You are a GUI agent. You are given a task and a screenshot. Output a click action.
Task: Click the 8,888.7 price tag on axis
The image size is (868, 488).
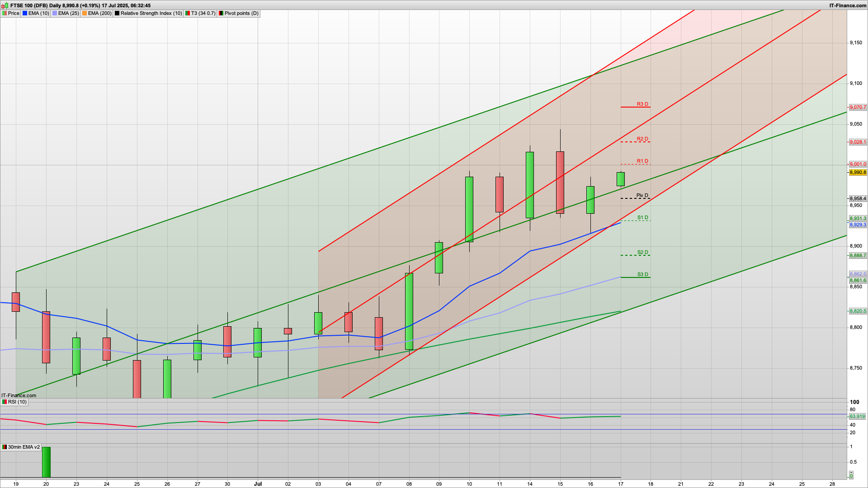point(858,256)
